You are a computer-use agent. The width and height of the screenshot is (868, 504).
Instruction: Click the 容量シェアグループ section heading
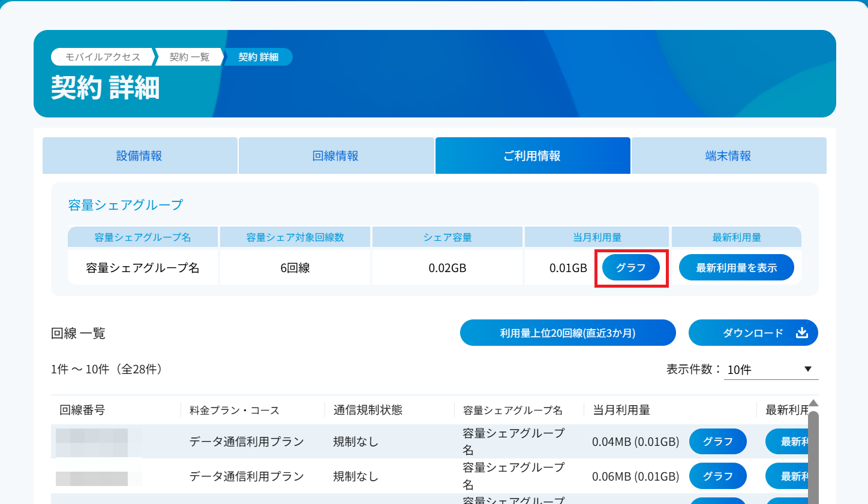(125, 205)
